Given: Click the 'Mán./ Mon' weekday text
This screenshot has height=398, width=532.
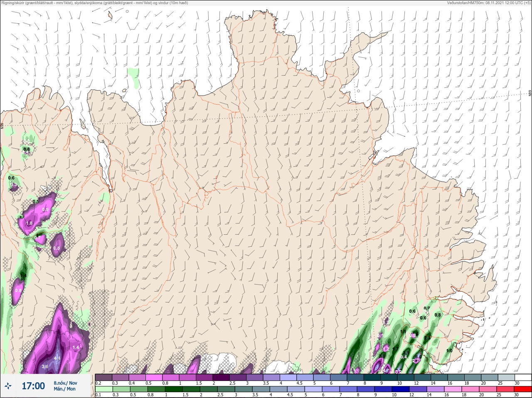Looking at the screenshot, I should point(64,389).
